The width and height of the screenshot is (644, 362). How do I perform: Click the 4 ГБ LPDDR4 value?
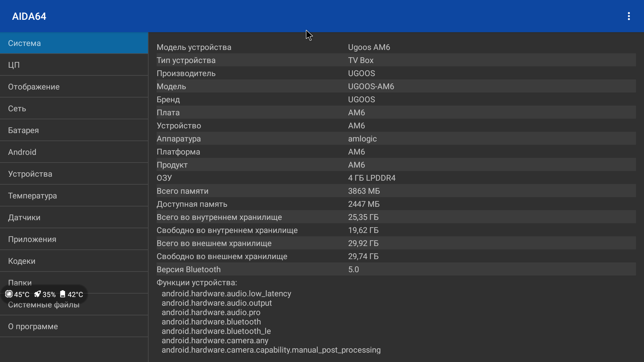[x=372, y=178]
